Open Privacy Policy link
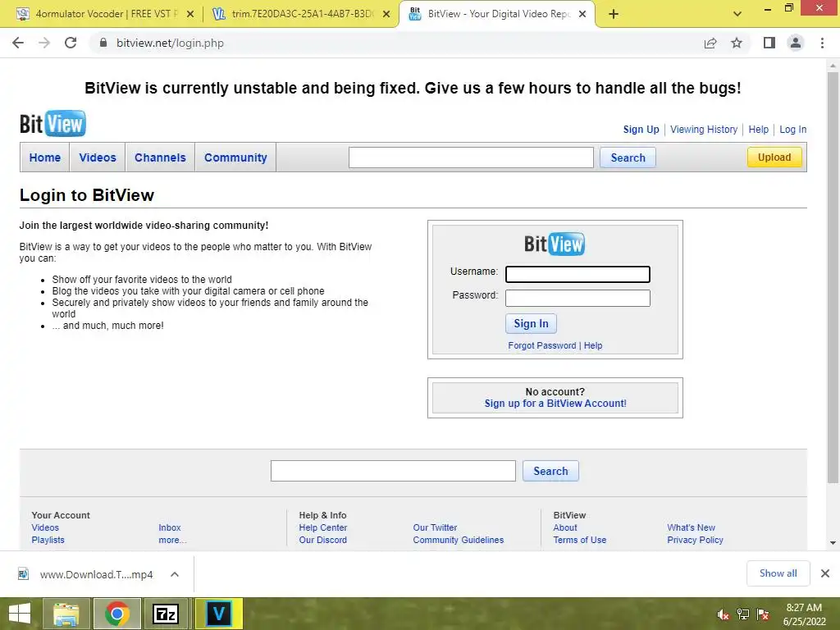 click(696, 540)
